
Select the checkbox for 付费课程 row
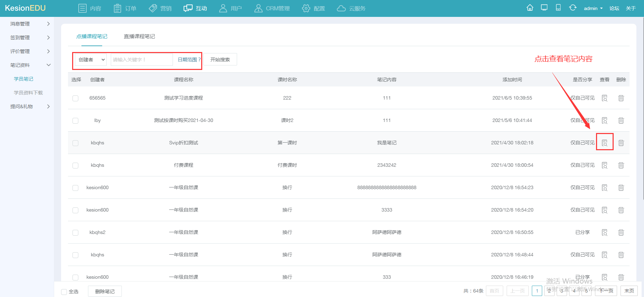[x=75, y=165]
